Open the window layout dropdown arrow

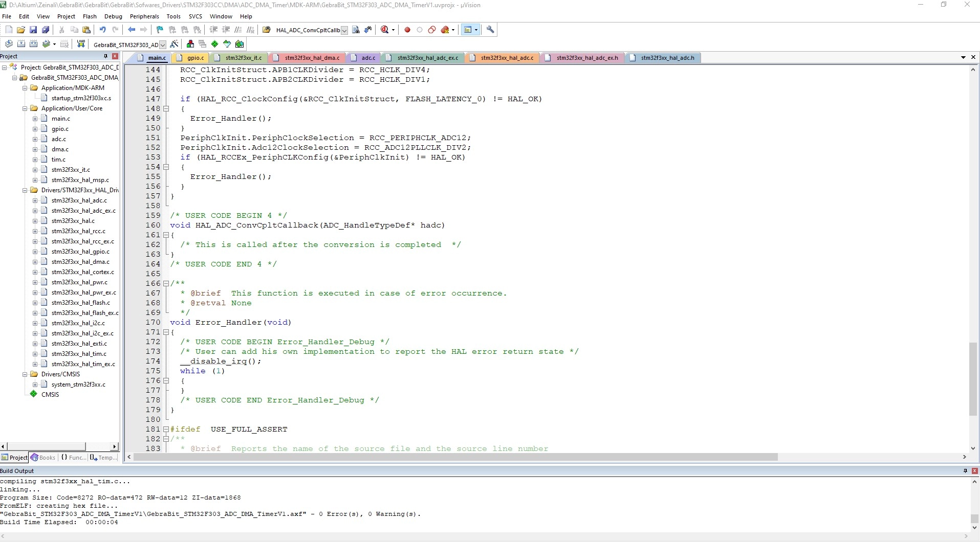click(476, 30)
